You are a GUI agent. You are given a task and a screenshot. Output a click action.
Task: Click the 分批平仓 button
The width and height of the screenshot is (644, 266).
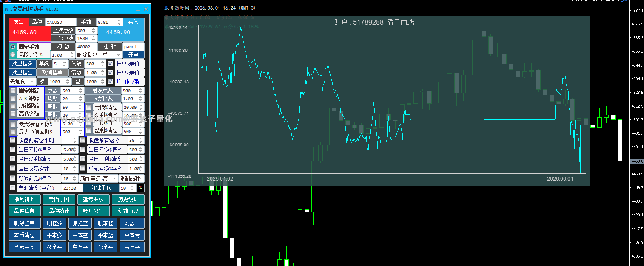[101, 188]
